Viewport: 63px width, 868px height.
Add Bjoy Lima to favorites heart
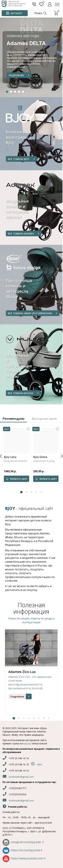pyautogui.click(x=28, y=429)
